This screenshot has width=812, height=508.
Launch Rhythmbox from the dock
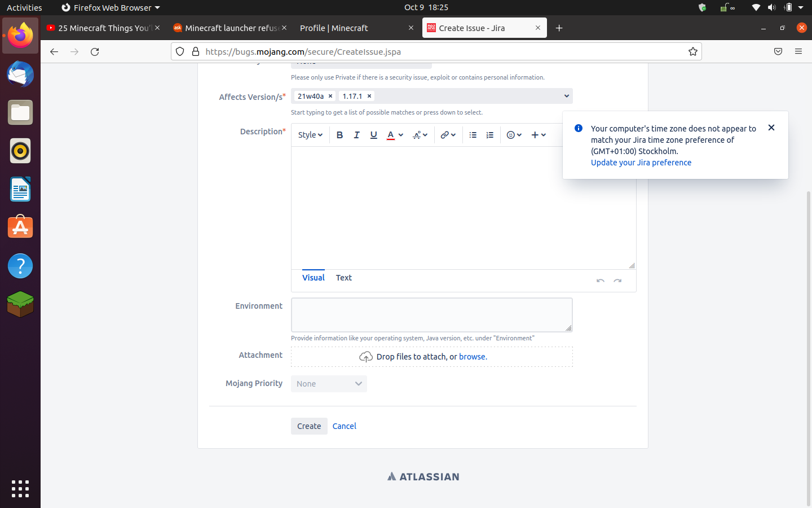click(x=20, y=151)
